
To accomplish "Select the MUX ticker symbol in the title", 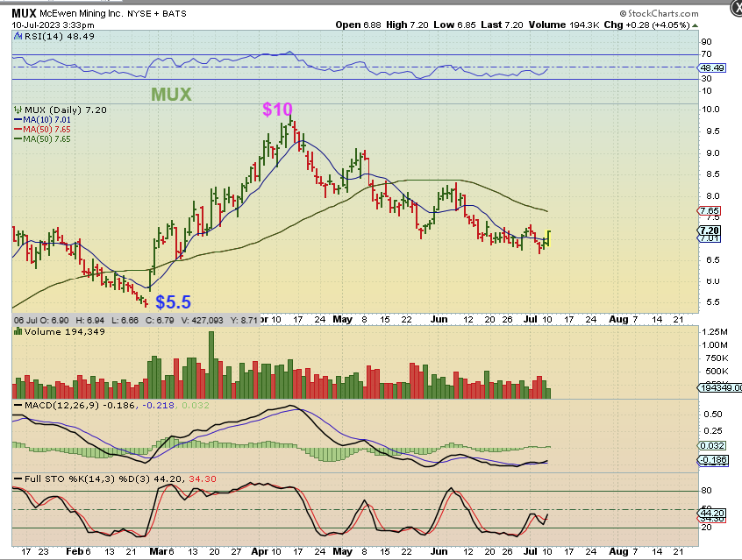I will [x=24, y=13].
